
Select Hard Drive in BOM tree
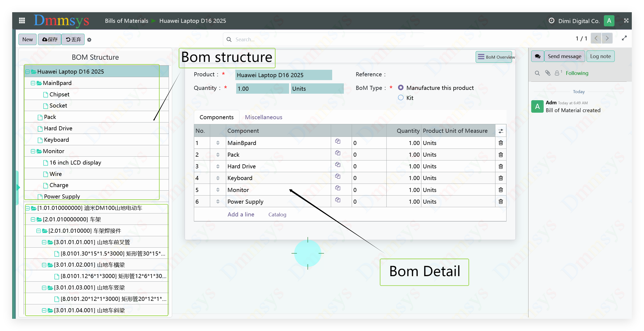(x=58, y=128)
